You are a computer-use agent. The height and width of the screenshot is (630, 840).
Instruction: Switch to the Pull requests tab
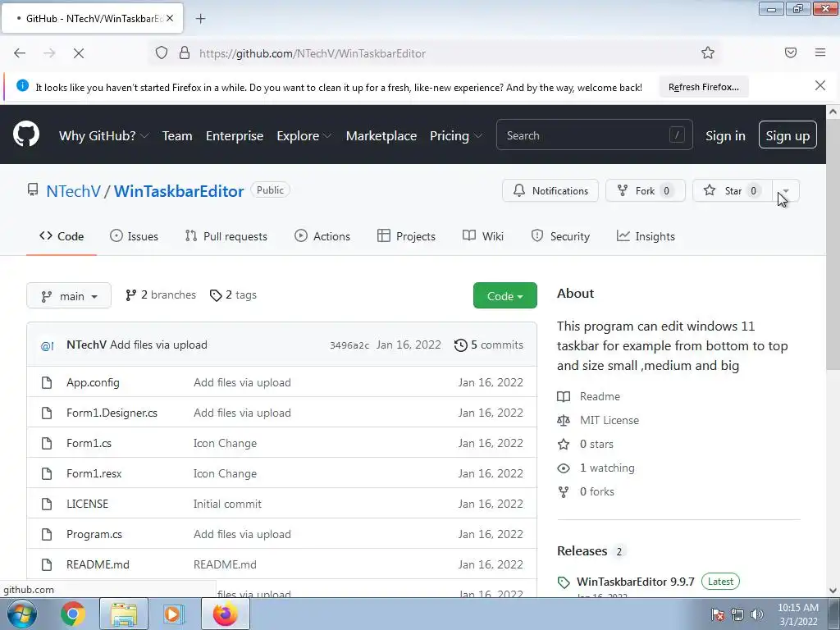point(226,236)
